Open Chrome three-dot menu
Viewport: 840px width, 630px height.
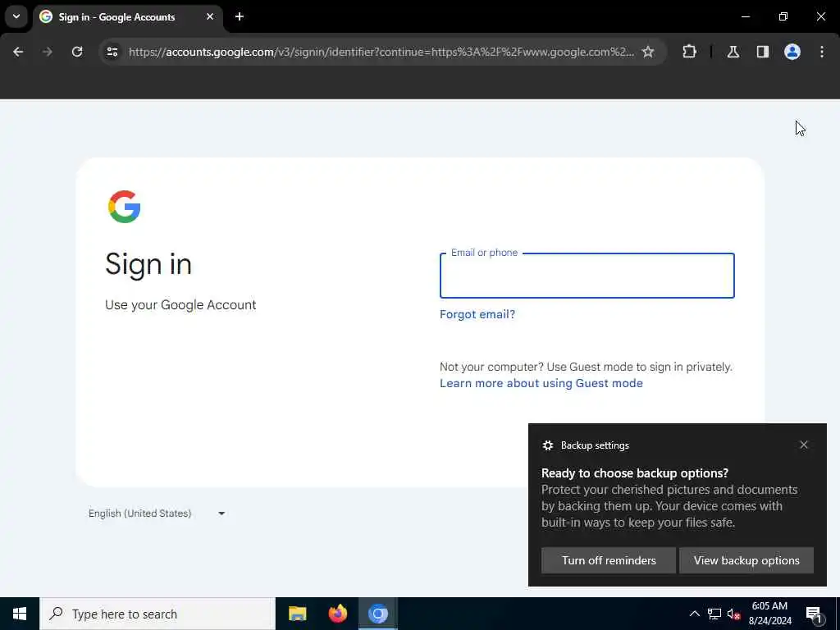coord(822,52)
